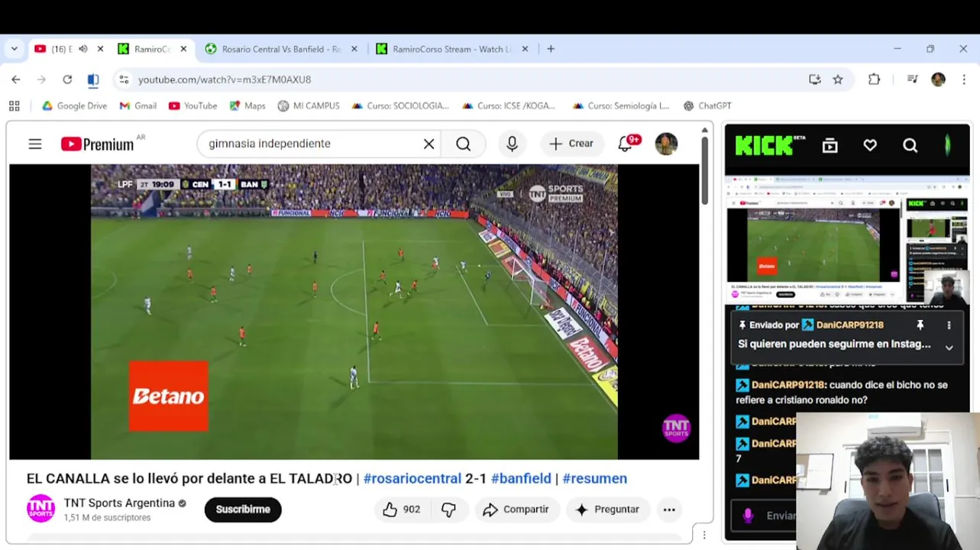Open Curso: Semiología bookmark
The width and height of the screenshot is (980, 550).
pyautogui.click(x=620, y=106)
